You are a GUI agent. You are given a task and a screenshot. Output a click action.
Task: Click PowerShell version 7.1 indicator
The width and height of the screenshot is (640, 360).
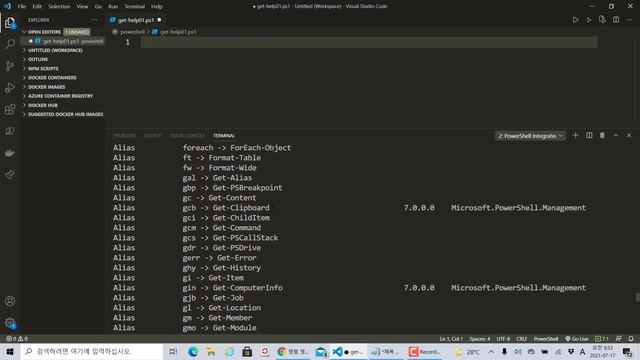[602, 339]
